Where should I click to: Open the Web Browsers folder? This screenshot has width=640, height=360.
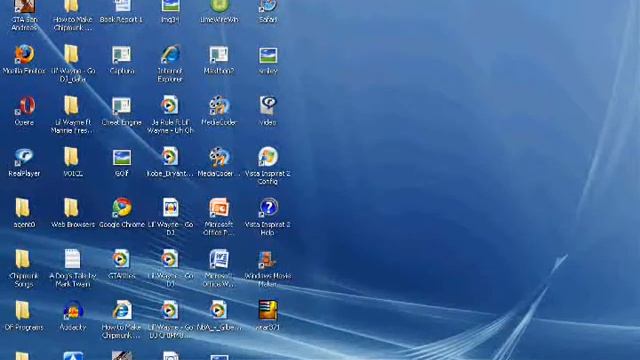coord(71,208)
